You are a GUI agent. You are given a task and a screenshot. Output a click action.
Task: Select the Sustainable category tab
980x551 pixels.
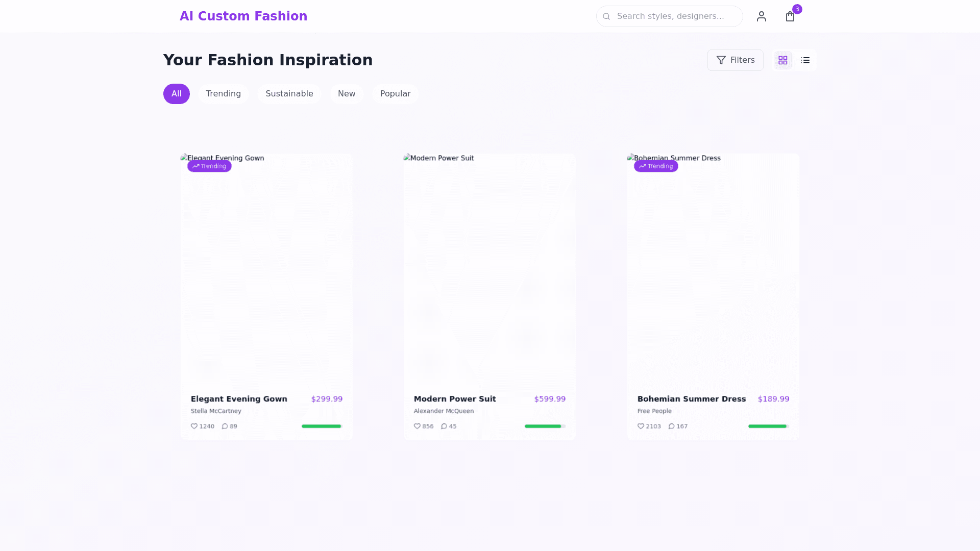289,94
